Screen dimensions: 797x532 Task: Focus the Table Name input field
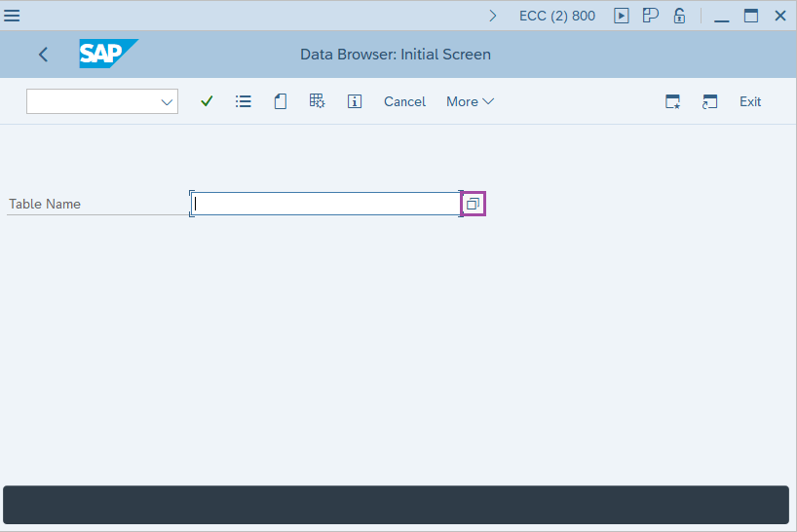[325, 204]
